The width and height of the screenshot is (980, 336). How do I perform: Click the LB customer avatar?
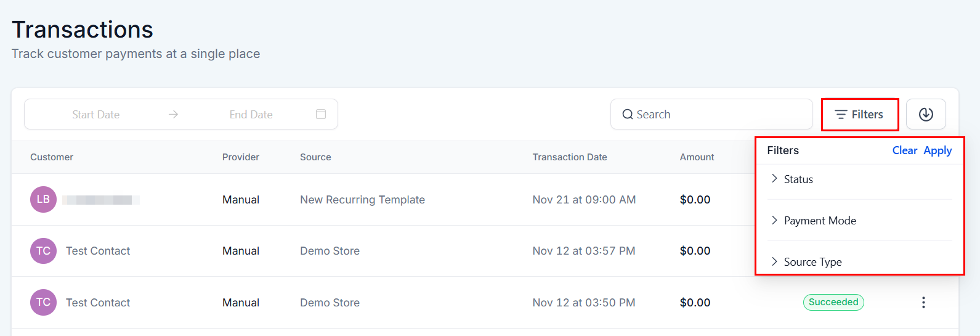[x=43, y=199]
